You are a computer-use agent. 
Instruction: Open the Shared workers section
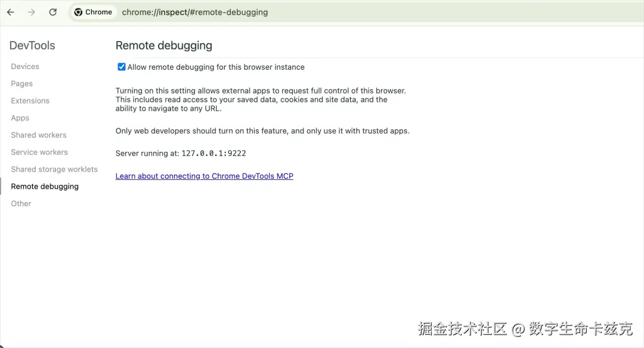click(x=38, y=135)
